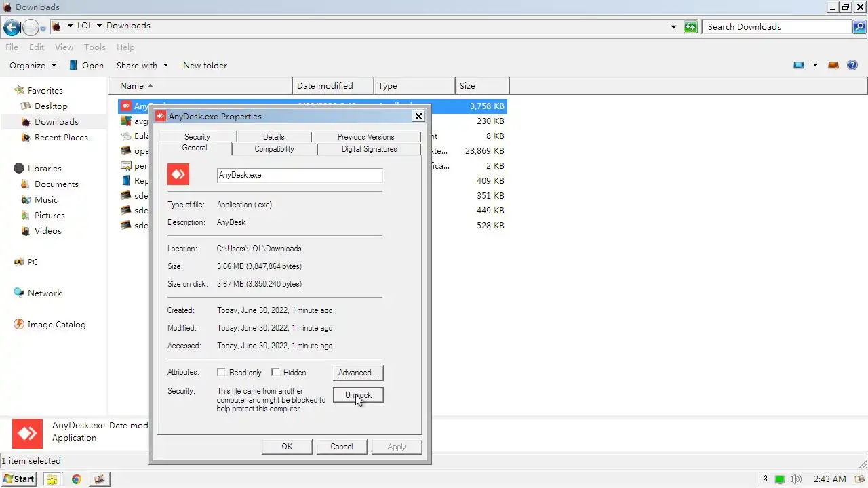
Task: Open Advanced attributes
Action: click(x=358, y=372)
